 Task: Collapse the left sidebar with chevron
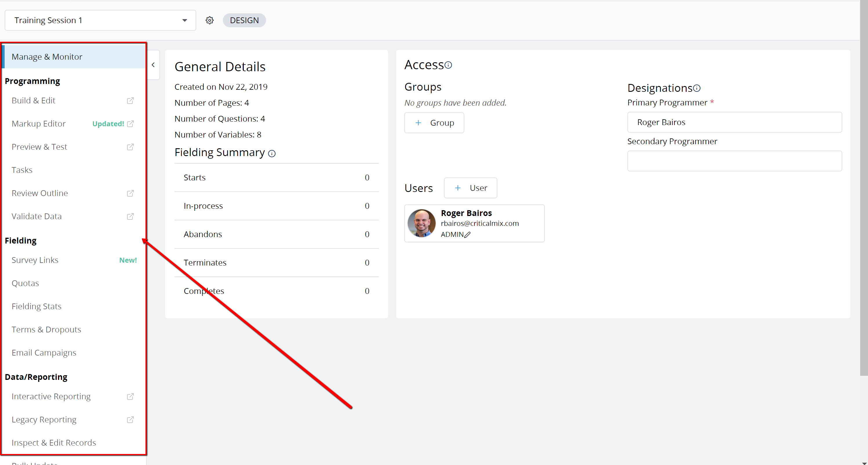click(153, 65)
